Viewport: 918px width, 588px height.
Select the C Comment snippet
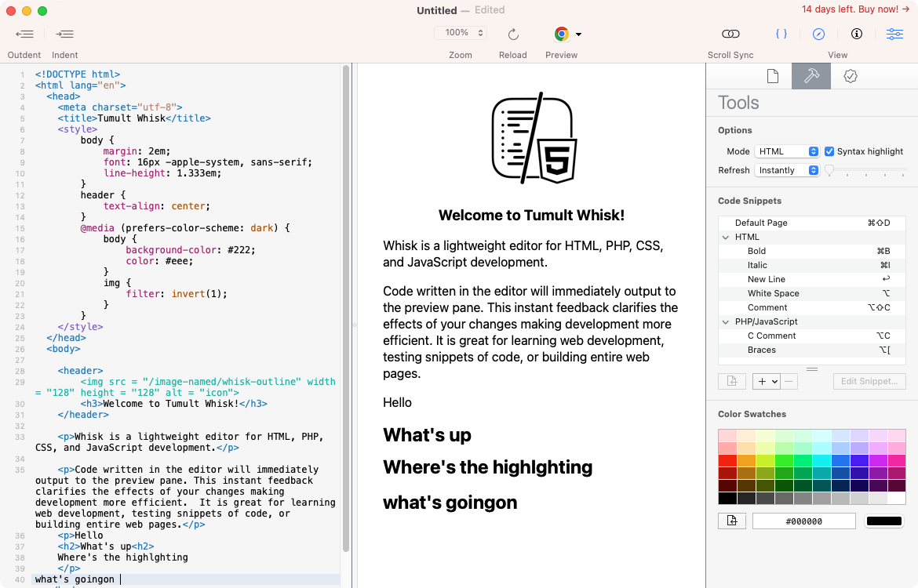point(812,336)
